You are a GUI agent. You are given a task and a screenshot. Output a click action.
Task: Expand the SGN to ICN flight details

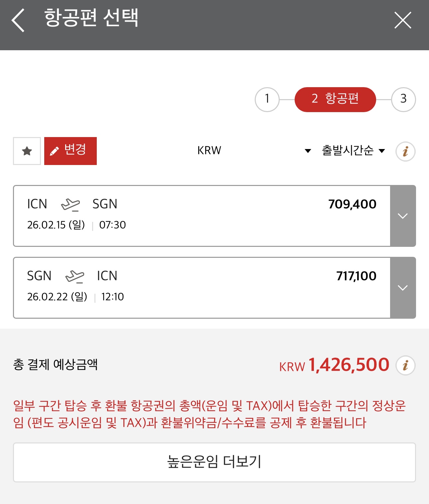[x=403, y=288]
